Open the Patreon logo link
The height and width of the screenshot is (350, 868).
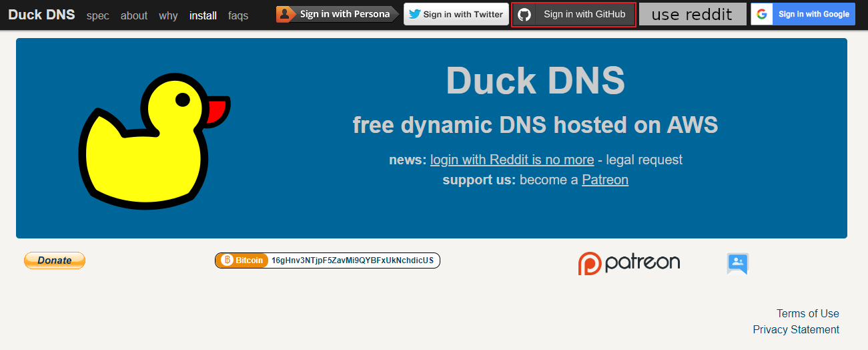pos(629,262)
